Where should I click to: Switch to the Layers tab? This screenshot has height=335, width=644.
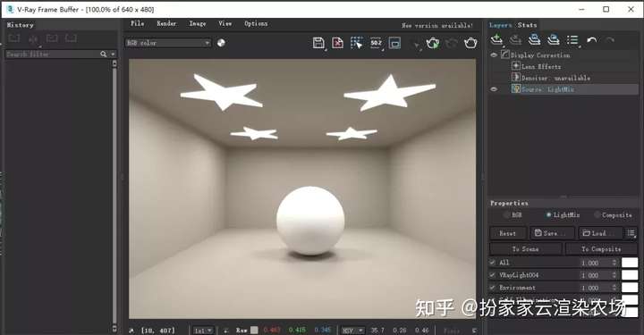[500, 25]
